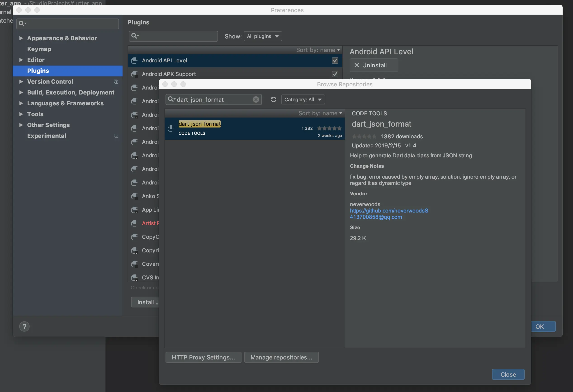Uncheck the Android API Level plugin checkbox

click(x=335, y=61)
